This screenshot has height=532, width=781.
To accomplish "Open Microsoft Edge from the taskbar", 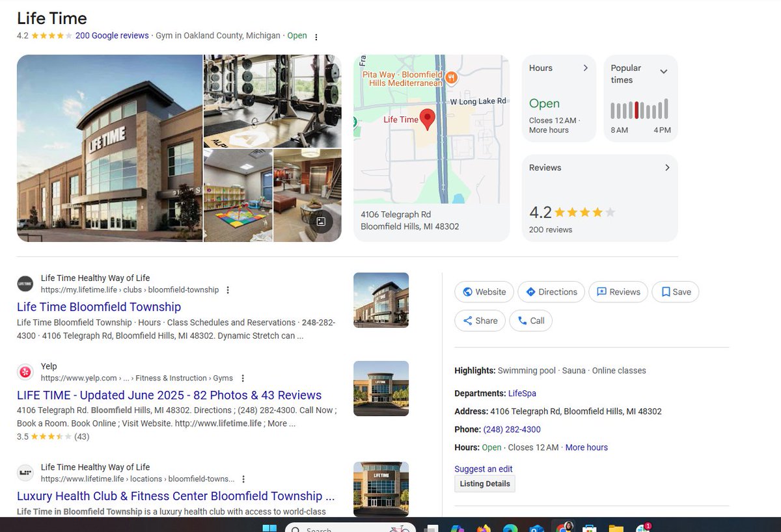I will coord(510,528).
